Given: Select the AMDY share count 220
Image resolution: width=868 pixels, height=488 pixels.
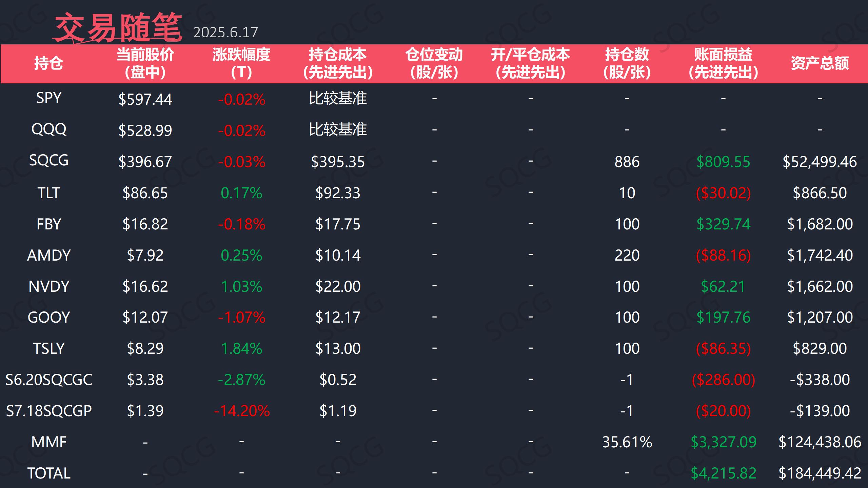Looking at the screenshot, I should (627, 255).
